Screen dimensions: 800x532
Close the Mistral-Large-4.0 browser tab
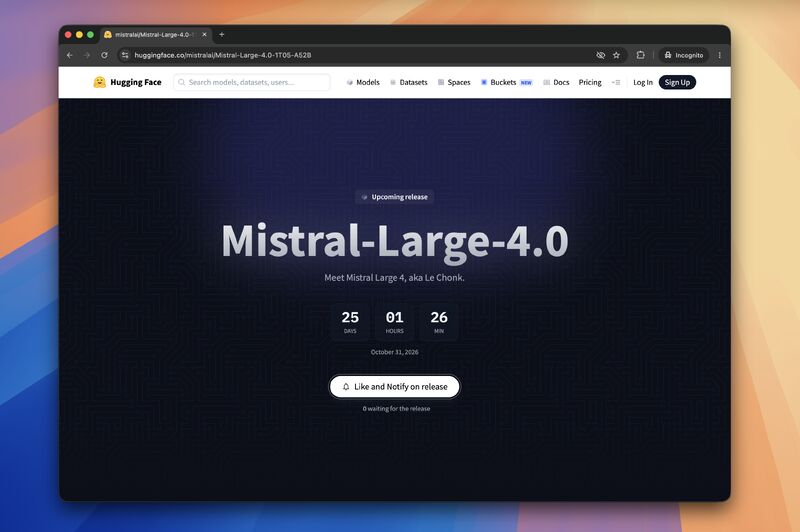click(x=205, y=35)
